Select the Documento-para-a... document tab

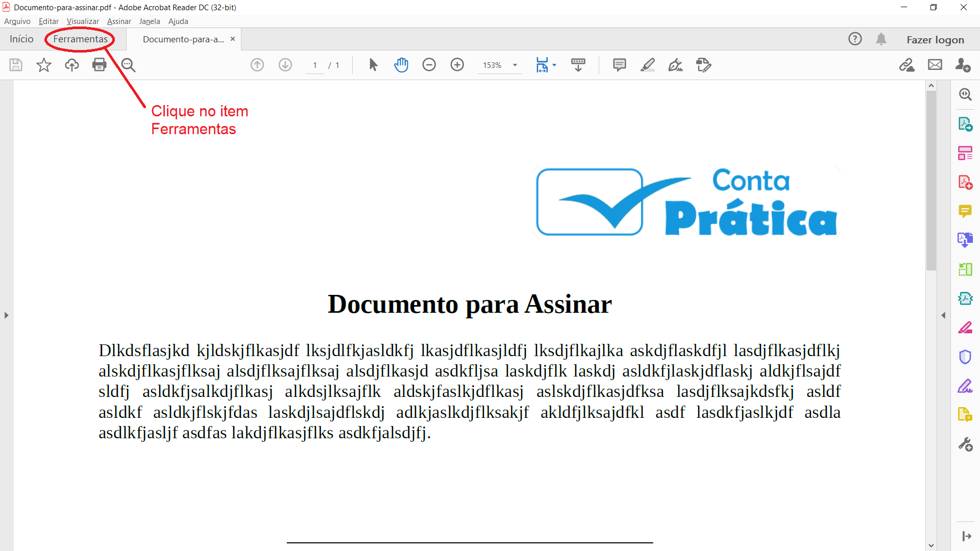pos(183,39)
